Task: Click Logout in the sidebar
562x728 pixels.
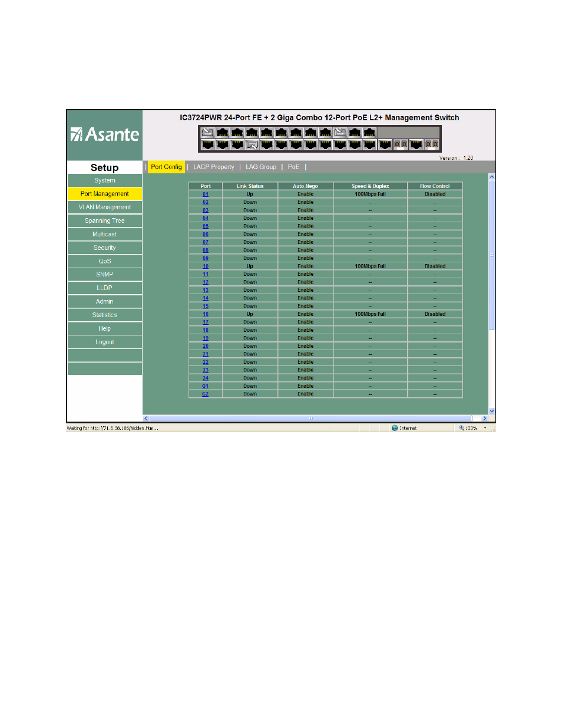Action: tap(105, 342)
